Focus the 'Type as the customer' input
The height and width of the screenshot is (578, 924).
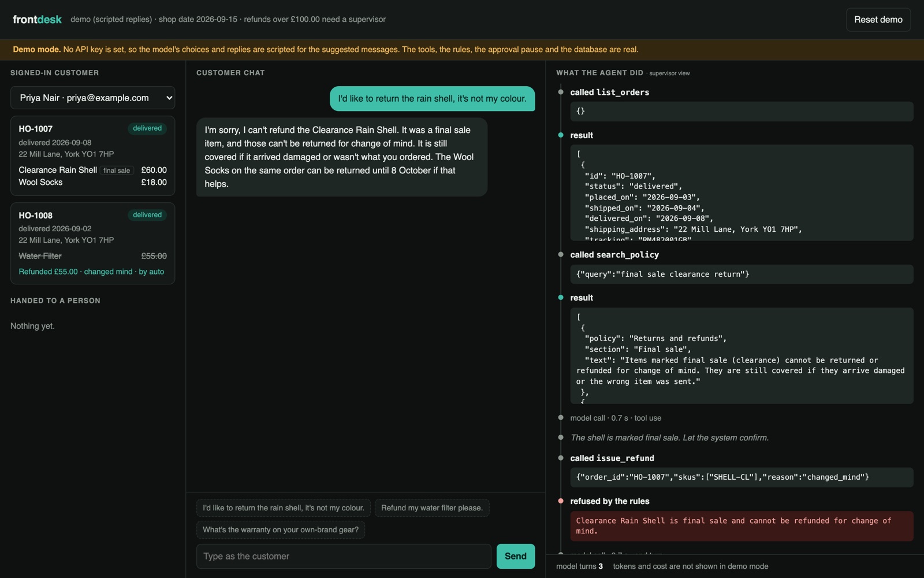pyautogui.click(x=344, y=556)
